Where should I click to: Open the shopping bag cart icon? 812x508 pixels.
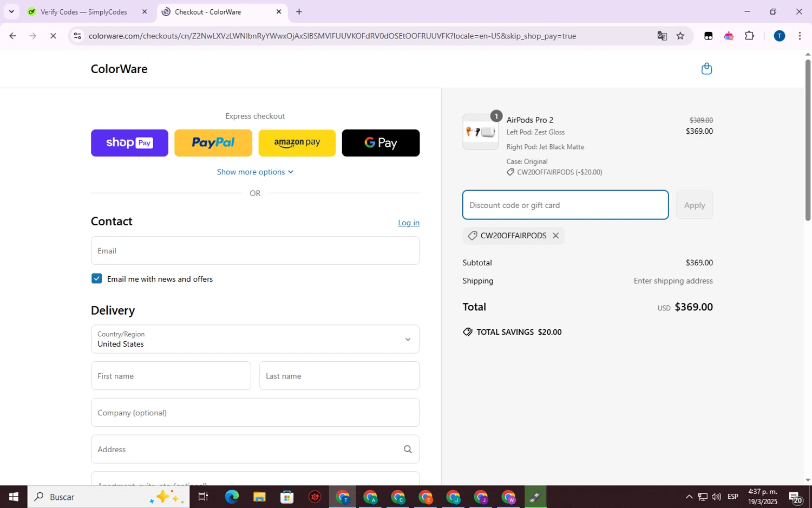pyautogui.click(x=706, y=69)
